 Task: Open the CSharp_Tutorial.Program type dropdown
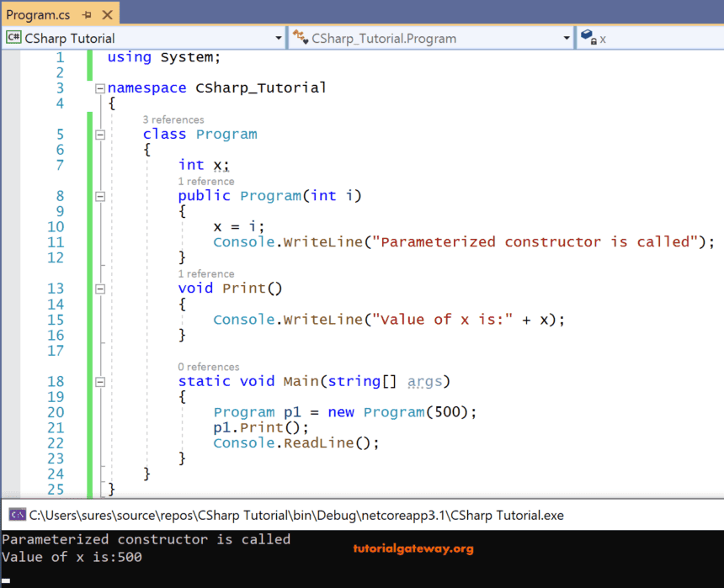(567, 37)
